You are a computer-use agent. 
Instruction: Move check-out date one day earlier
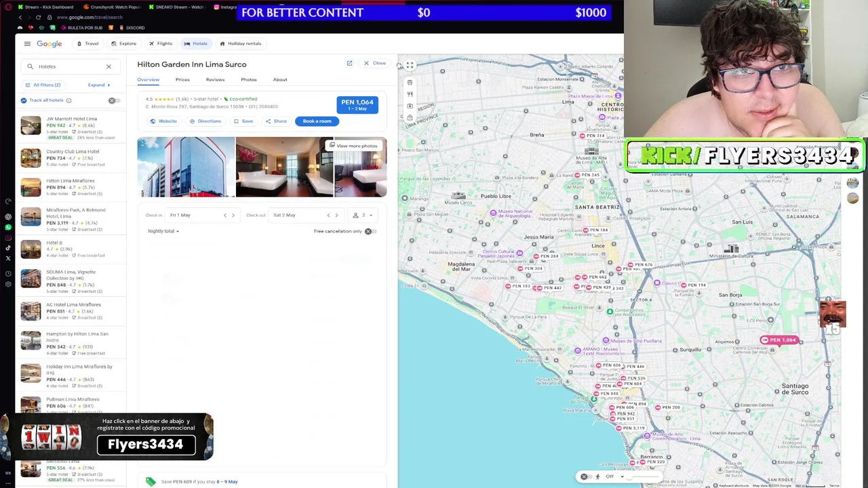(328, 215)
